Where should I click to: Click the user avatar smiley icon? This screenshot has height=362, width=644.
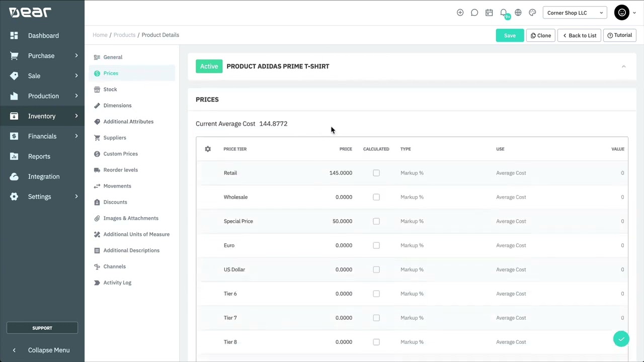tap(622, 13)
